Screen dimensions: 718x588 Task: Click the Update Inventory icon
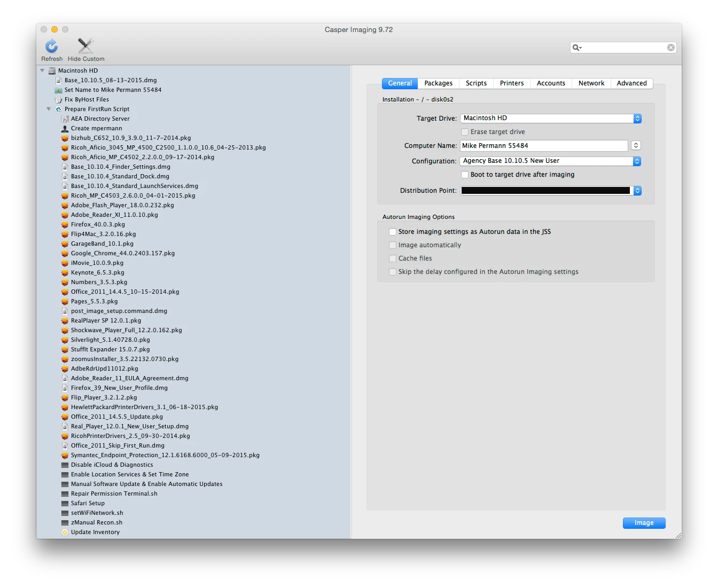coord(65,532)
